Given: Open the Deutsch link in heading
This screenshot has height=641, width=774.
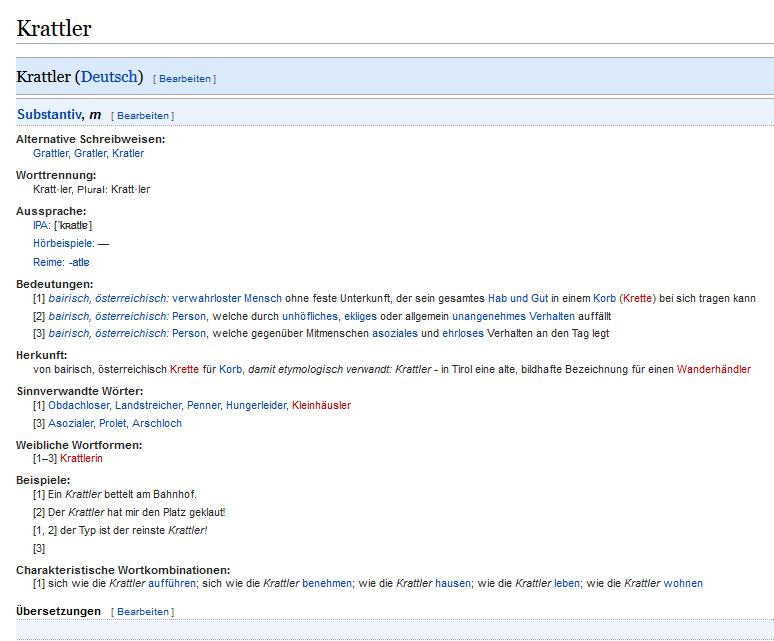Looking at the screenshot, I should coord(109,77).
